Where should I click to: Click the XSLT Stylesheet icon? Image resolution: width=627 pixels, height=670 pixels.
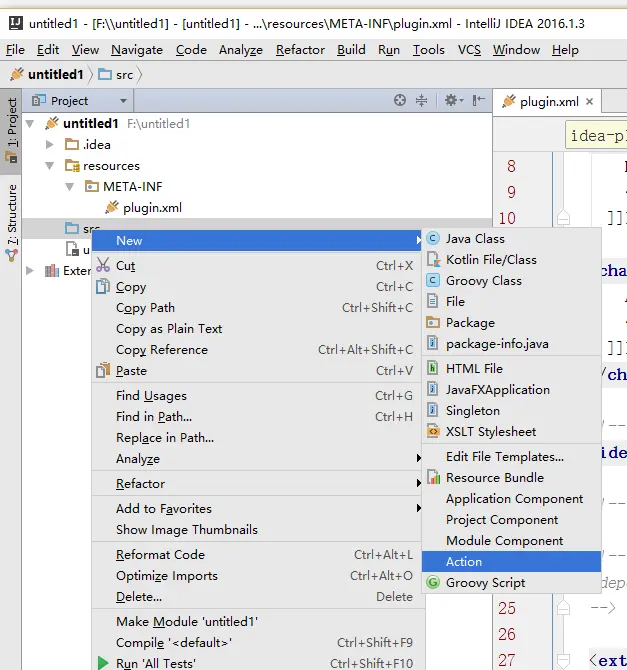tap(433, 432)
